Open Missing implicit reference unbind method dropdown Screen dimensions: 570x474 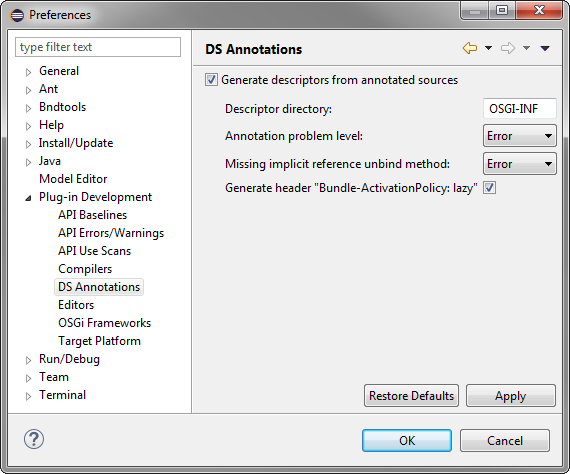point(519,164)
